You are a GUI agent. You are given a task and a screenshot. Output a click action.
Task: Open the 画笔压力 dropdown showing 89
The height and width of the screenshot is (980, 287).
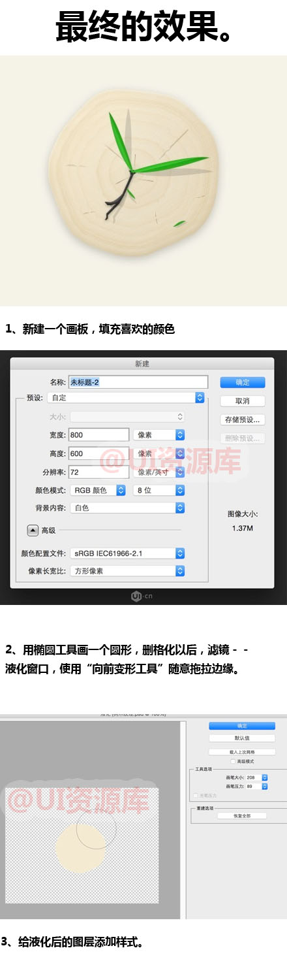[x=257, y=787]
